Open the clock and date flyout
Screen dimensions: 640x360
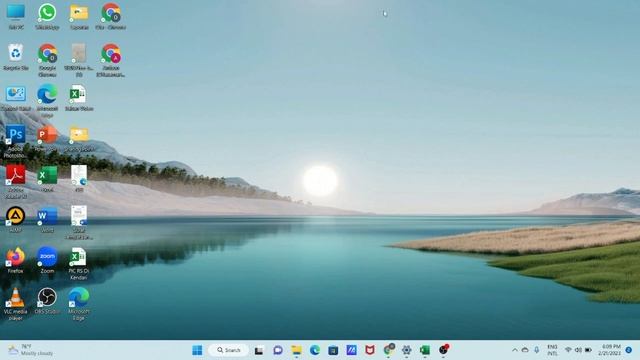[x=609, y=350]
